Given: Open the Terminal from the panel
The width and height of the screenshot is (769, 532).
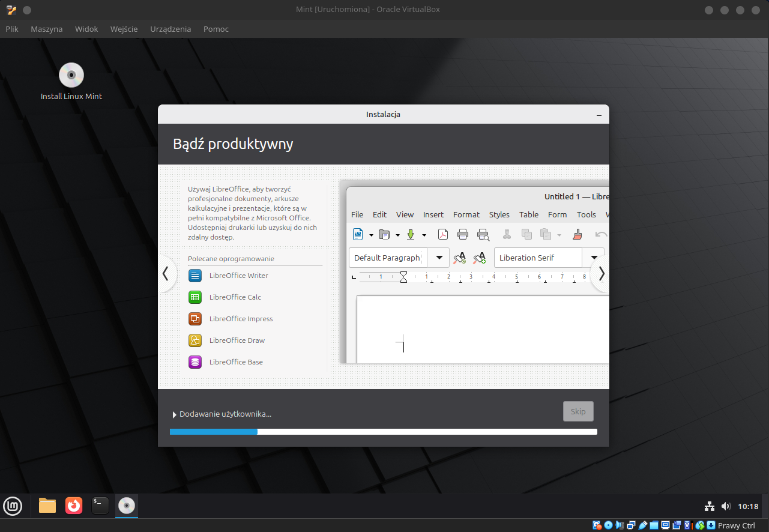Looking at the screenshot, I should [x=100, y=506].
